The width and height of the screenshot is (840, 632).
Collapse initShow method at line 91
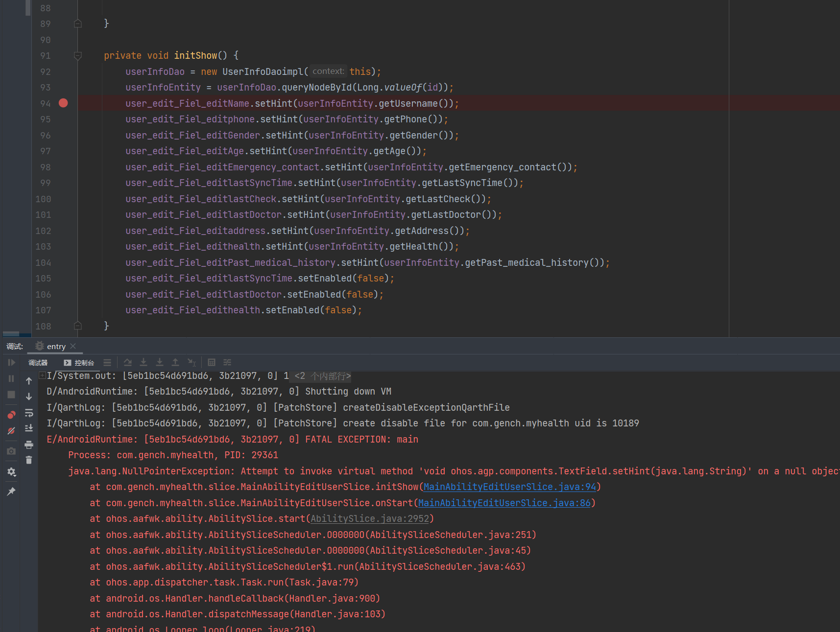pyautogui.click(x=77, y=56)
